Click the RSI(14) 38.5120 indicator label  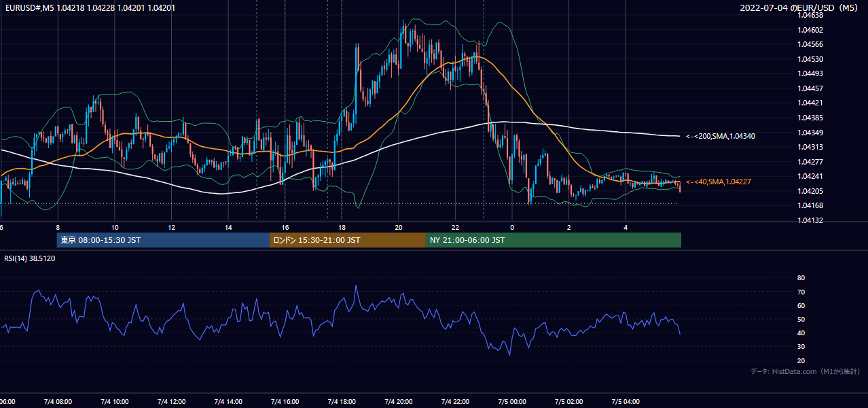[x=30, y=258]
